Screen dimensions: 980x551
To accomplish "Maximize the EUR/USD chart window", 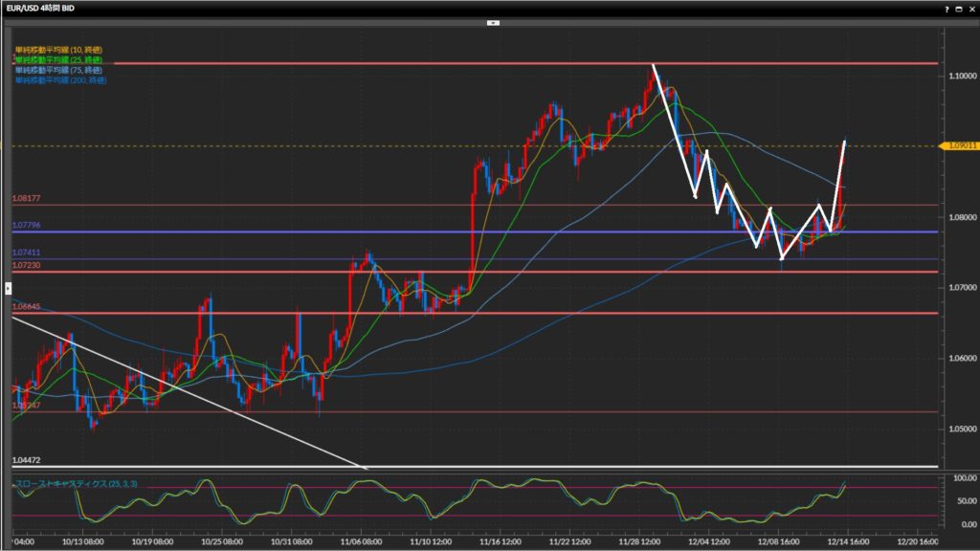I will point(959,8).
